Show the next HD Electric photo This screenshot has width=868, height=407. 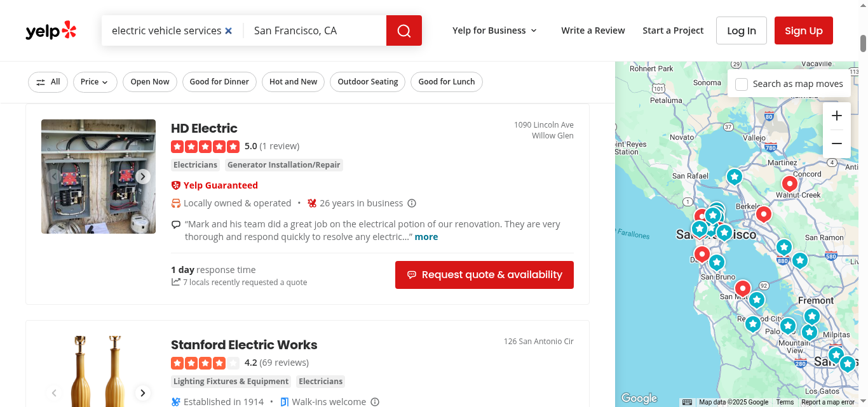pyautogui.click(x=143, y=177)
